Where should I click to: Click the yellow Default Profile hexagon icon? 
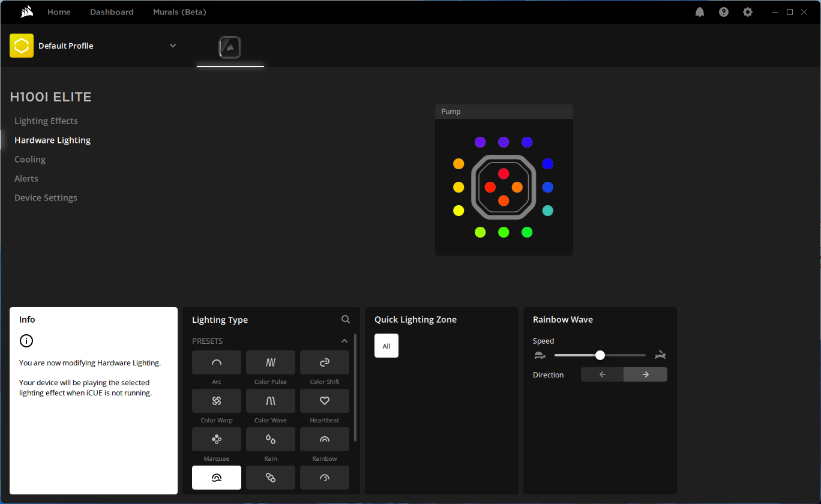point(22,46)
